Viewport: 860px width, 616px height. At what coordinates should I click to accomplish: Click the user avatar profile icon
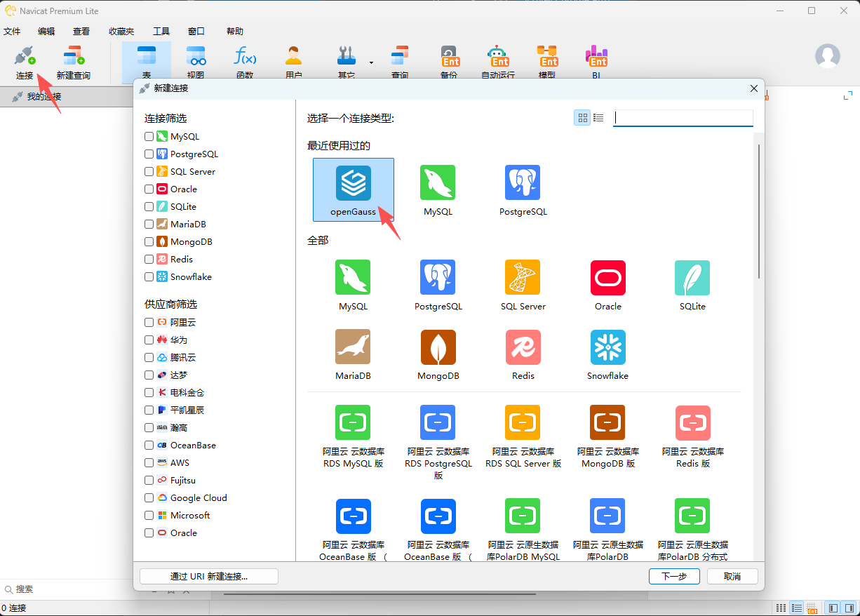pyautogui.click(x=828, y=56)
